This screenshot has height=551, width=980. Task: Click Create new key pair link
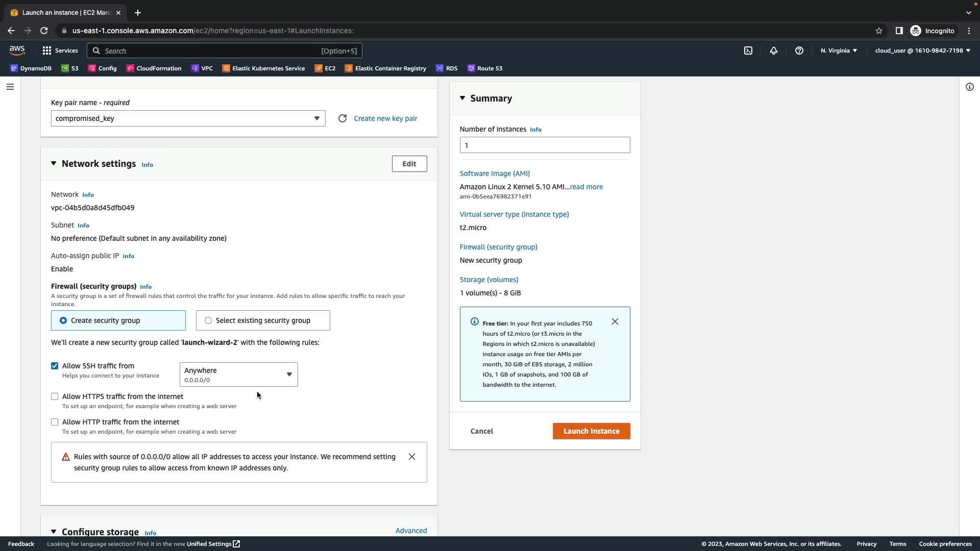point(385,118)
